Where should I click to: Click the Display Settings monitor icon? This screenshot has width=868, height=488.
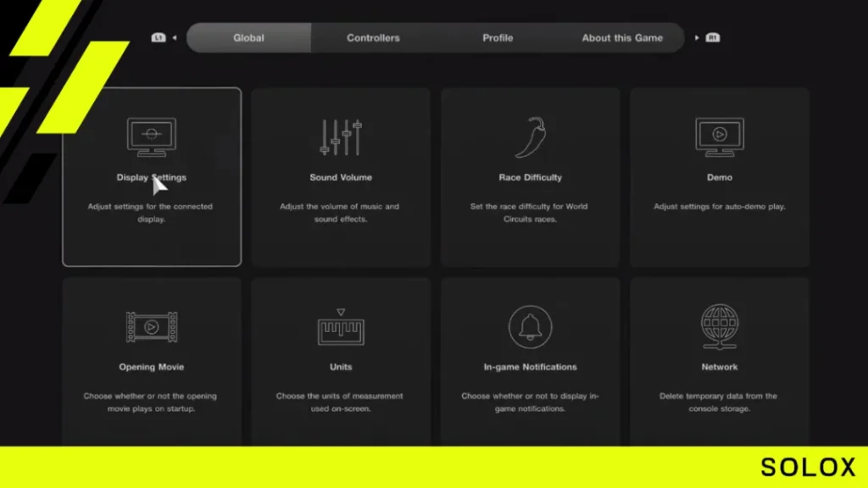151,136
